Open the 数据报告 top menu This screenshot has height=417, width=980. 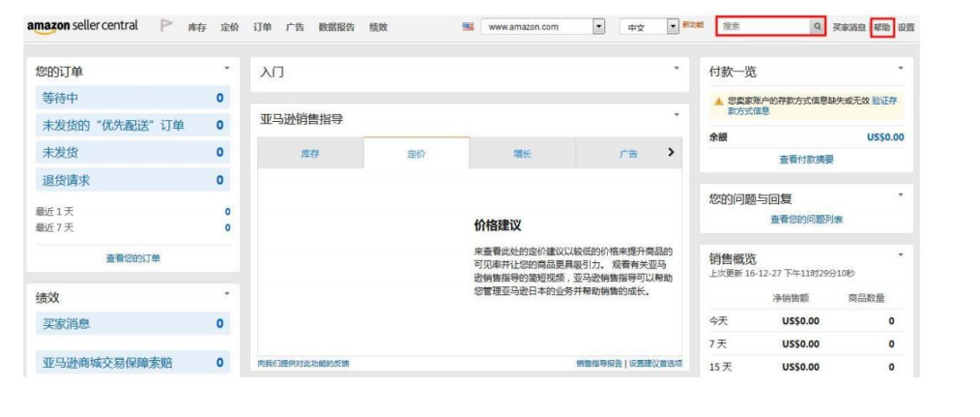tap(336, 27)
